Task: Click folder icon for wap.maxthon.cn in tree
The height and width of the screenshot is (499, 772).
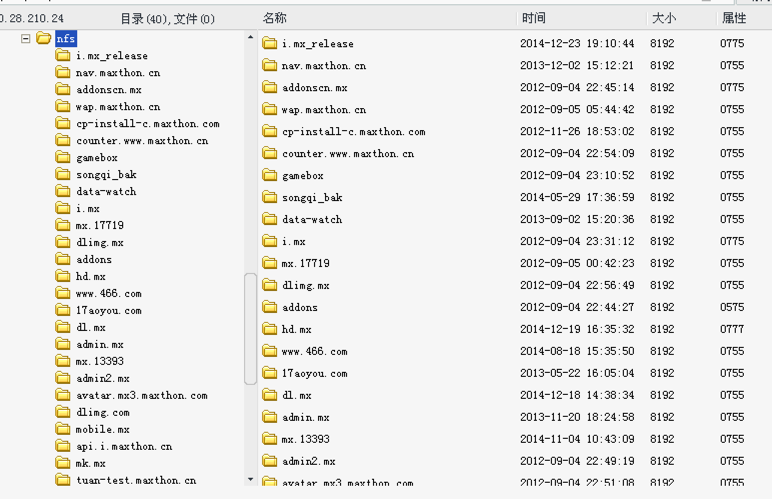Action: tap(63, 106)
